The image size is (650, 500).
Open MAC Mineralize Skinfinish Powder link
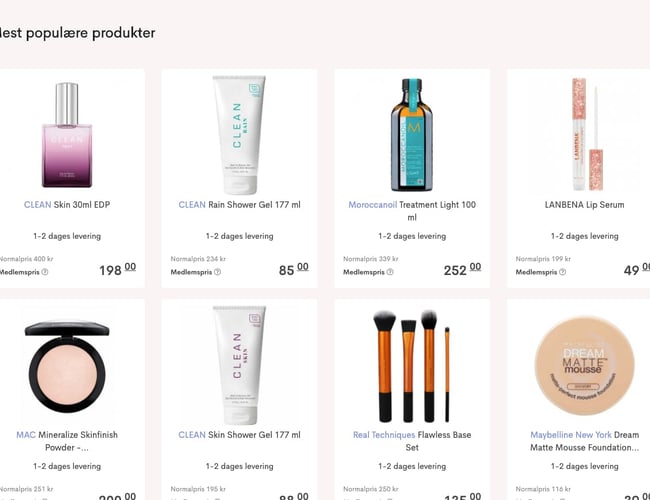pyautogui.click(x=67, y=441)
